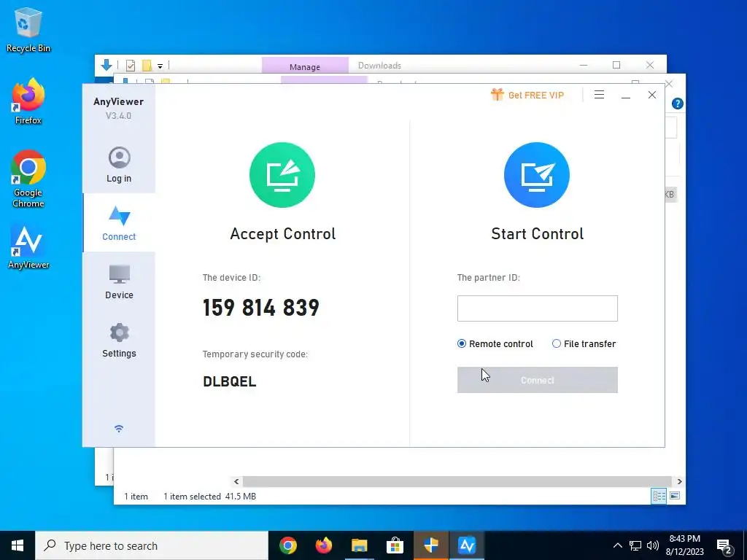Click the network icon in system tray
Screen dimensions: 747x560
coord(635,545)
